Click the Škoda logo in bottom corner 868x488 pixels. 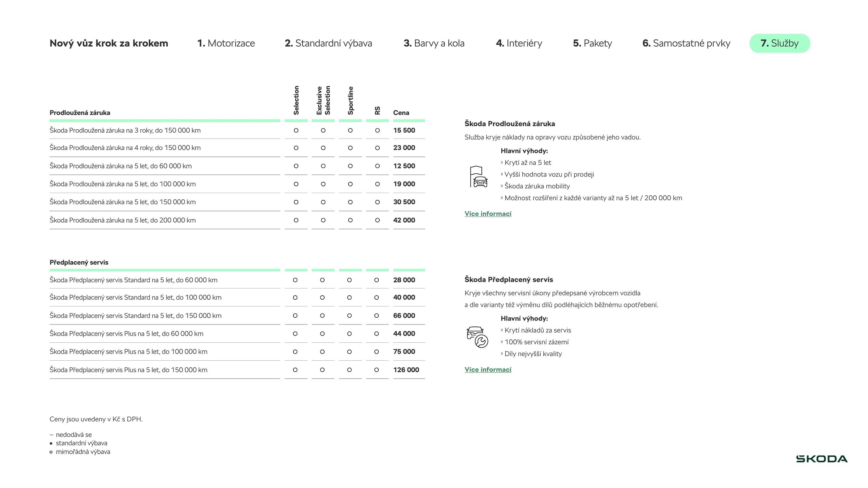[x=822, y=459]
